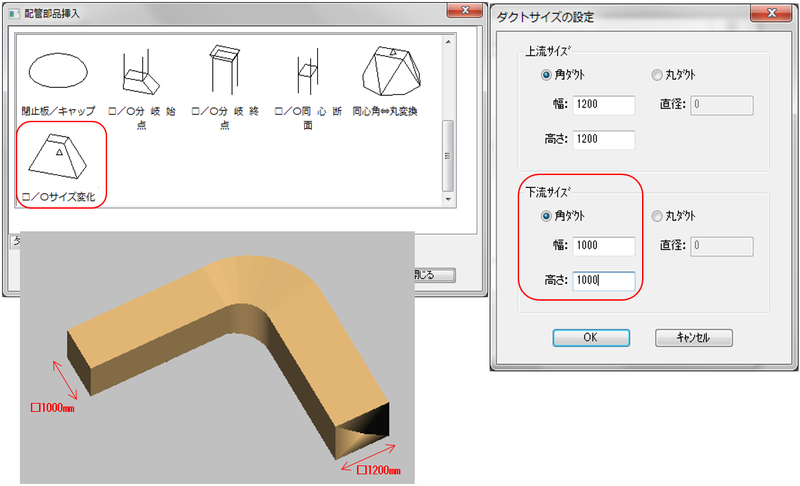Click the downstream 幅 field with 1000
The height and width of the screenshot is (486, 800).
pyautogui.click(x=605, y=246)
